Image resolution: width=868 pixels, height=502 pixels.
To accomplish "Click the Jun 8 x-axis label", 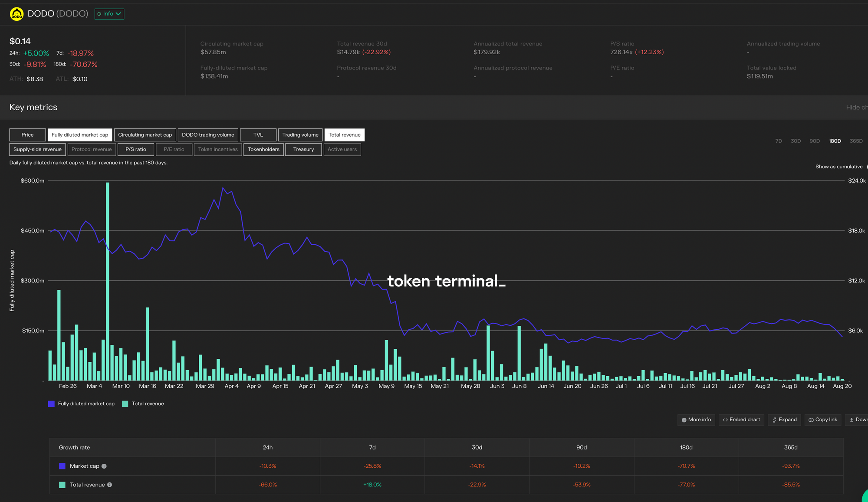I will [519, 386].
